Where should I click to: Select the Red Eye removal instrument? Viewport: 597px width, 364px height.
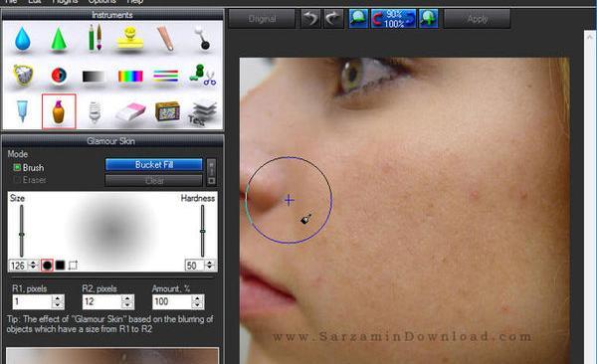point(59,76)
